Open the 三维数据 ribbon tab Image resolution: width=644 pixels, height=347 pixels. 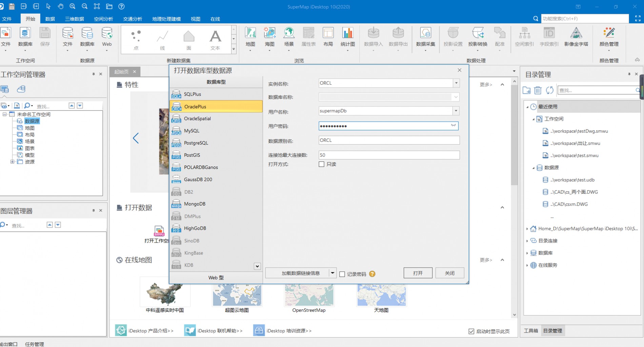click(x=75, y=19)
